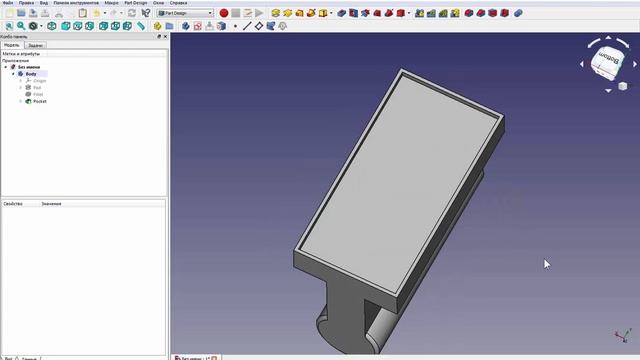Screen dimensions: 640x360
Task: Click the navigation cube right arrow
Action: [635, 64]
